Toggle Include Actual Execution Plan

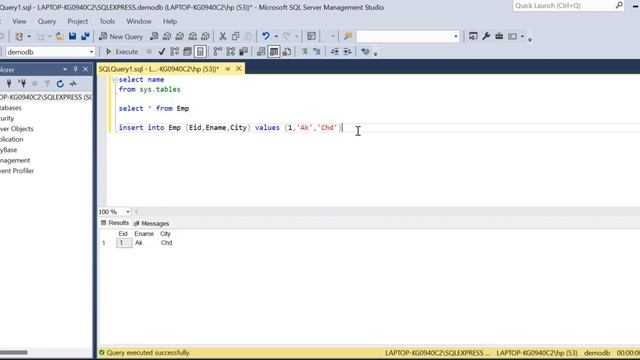pos(218,51)
